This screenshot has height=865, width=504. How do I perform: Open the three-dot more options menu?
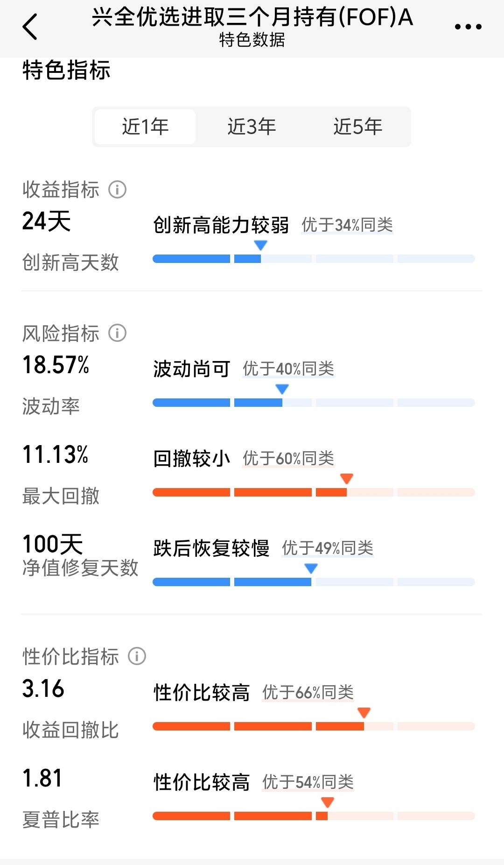point(468,27)
